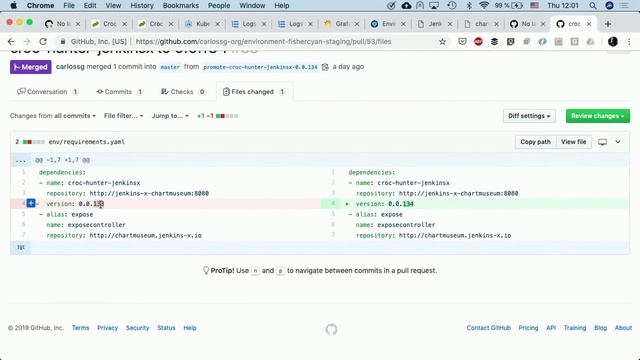
Task: Collapse the env/requirements.yaml file diff
Action: 618,142
